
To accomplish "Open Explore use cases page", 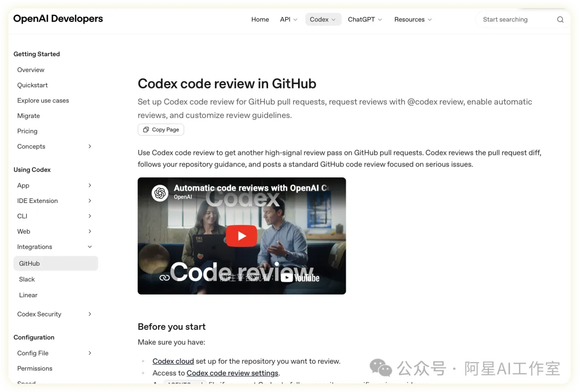I will tap(43, 100).
